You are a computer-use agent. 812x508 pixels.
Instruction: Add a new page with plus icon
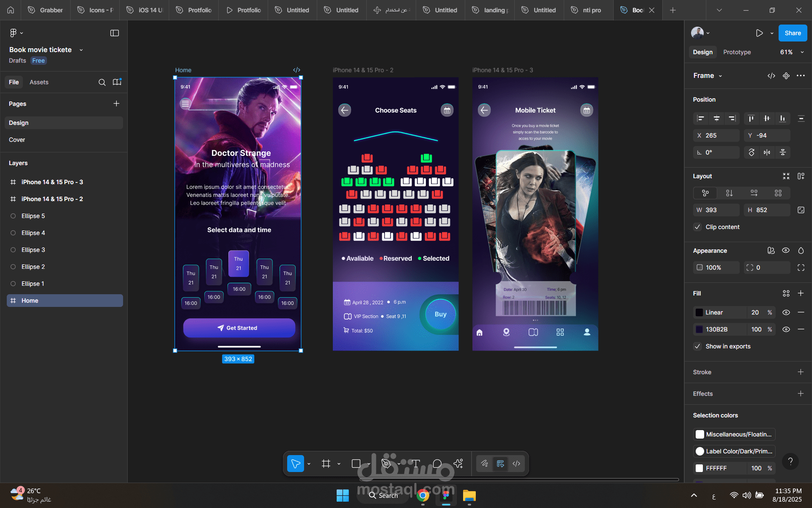tap(116, 104)
